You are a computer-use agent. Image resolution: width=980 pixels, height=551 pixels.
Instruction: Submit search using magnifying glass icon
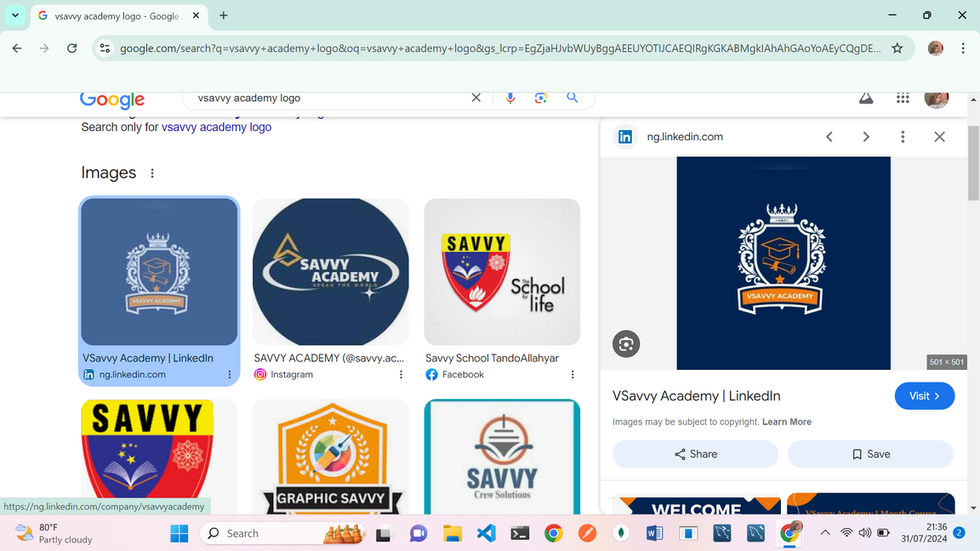(x=572, y=98)
